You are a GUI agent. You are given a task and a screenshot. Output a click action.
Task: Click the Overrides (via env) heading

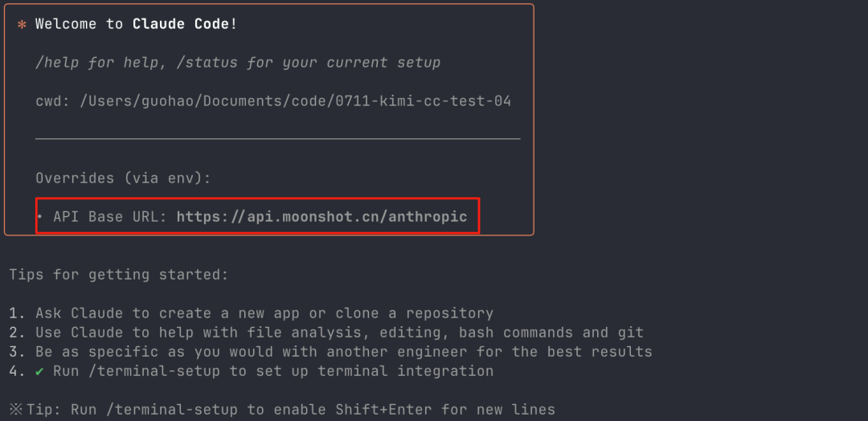point(124,178)
